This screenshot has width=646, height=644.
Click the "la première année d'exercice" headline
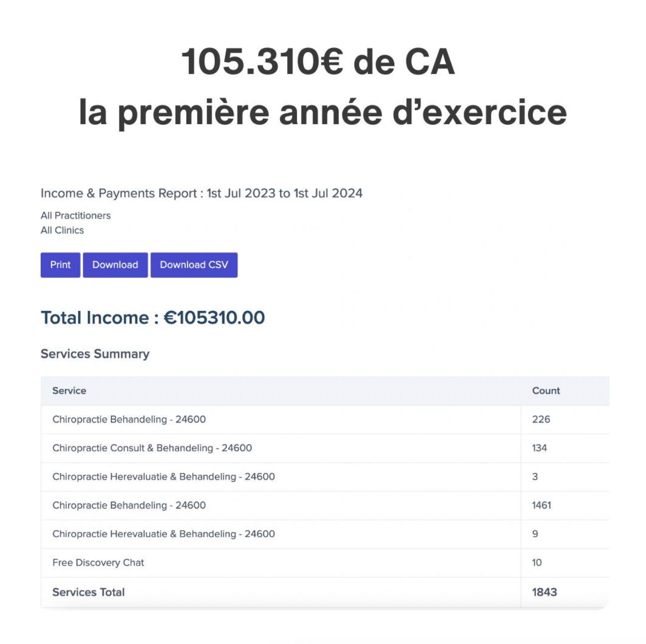pos(323,112)
